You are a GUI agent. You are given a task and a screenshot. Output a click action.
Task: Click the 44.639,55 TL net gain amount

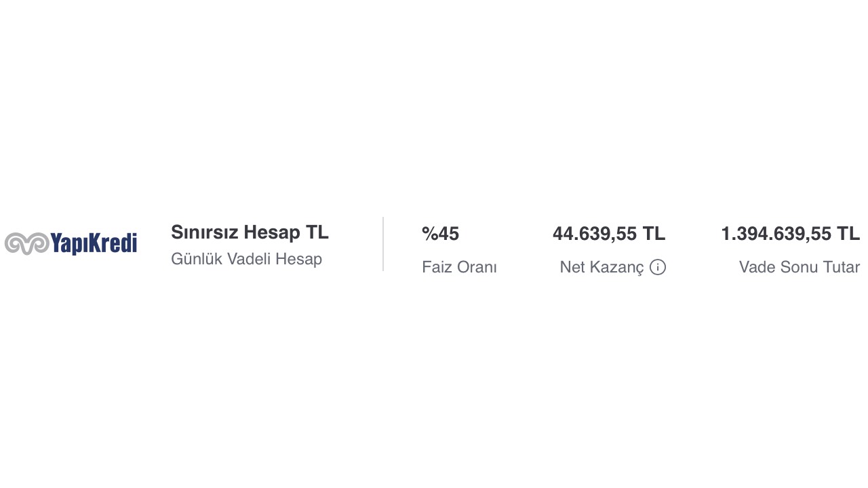click(608, 234)
